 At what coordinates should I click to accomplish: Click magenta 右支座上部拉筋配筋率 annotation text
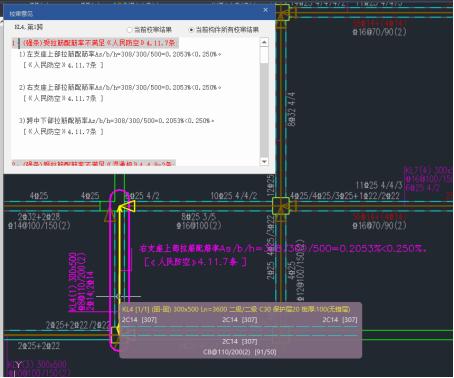point(283,249)
